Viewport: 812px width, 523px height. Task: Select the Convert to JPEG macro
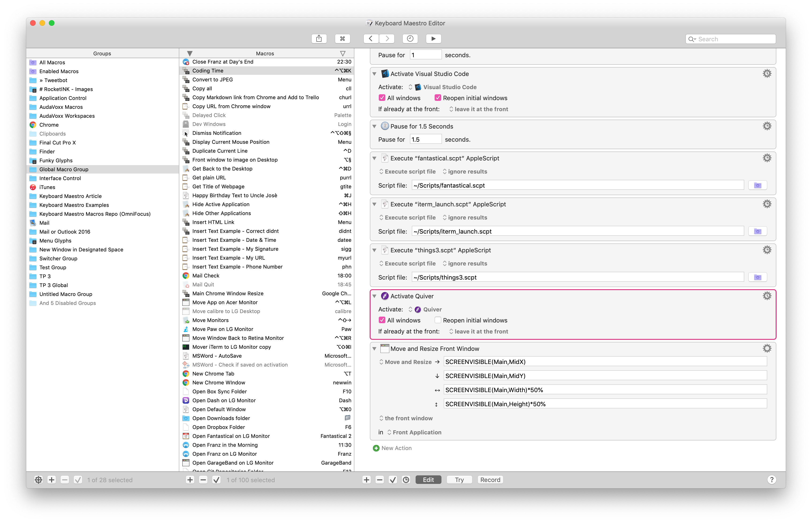click(267, 80)
